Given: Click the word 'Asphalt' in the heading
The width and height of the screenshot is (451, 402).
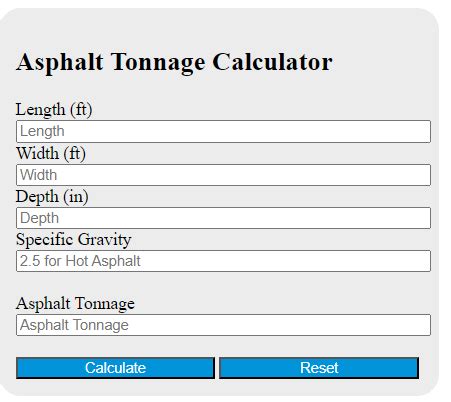Looking at the screenshot, I should pyautogui.click(x=60, y=63).
